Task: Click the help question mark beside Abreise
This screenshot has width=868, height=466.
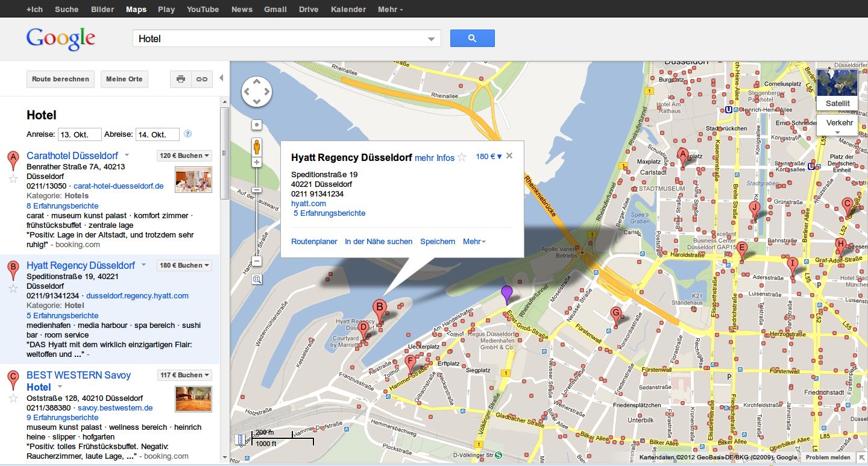Action: [187, 134]
